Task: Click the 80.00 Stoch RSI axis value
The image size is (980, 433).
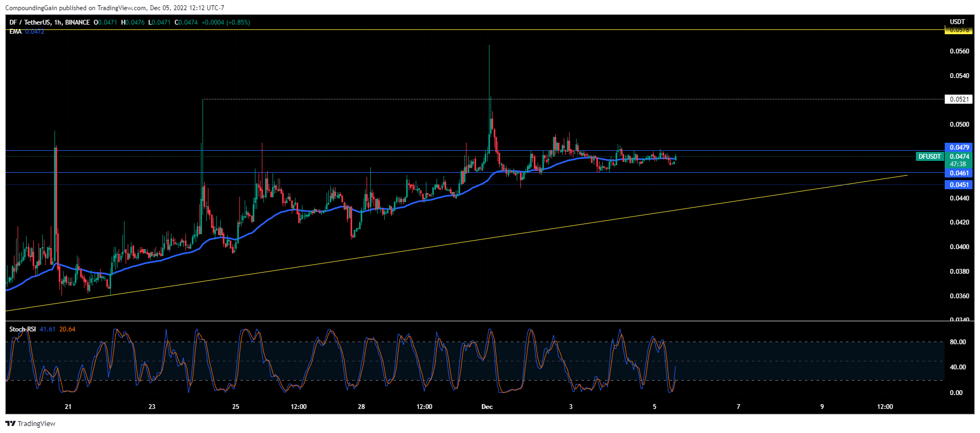Action: click(x=958, y=342)
